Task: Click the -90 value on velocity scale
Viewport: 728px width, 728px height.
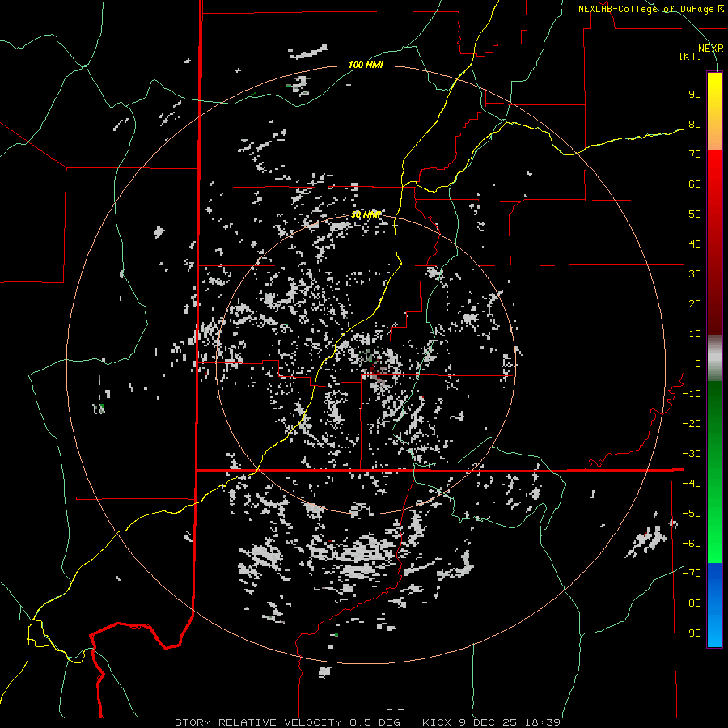Action: point(692,633)
